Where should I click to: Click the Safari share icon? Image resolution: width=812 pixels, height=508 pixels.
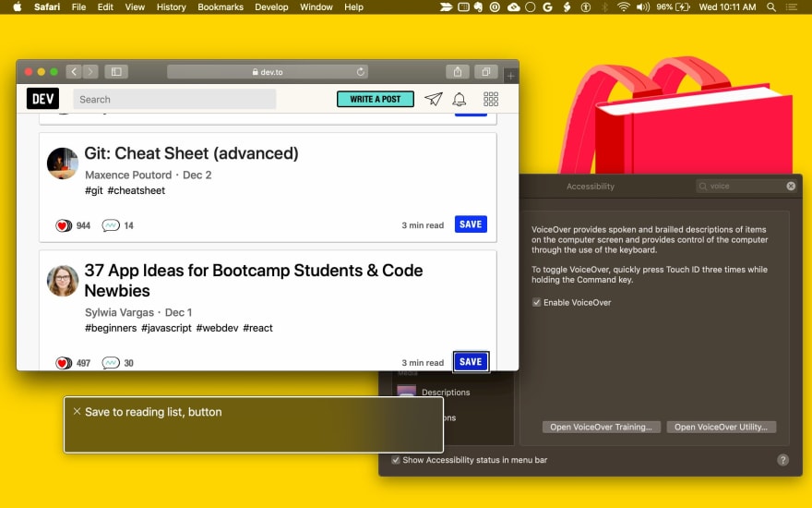(x=458, y=72)
